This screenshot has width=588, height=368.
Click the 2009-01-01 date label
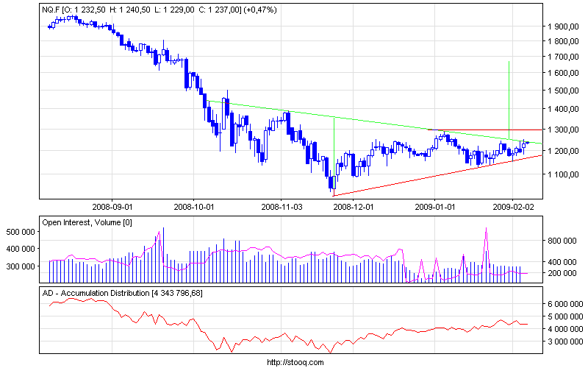435,207
